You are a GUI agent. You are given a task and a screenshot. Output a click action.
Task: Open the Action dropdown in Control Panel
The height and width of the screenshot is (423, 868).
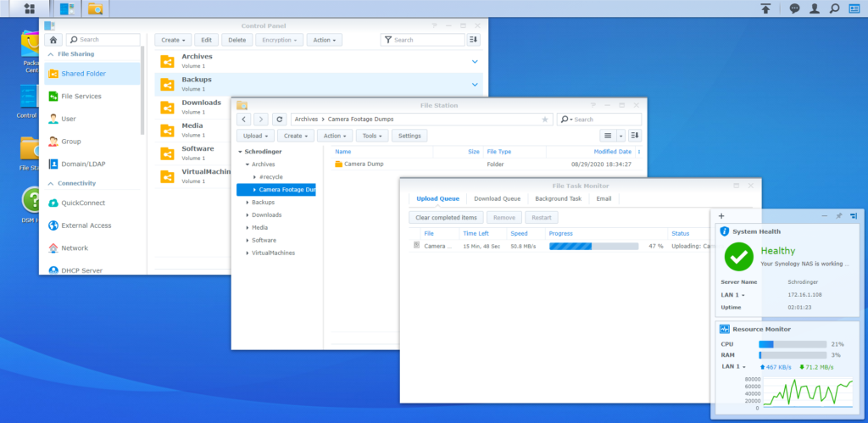tap(325, 40)
